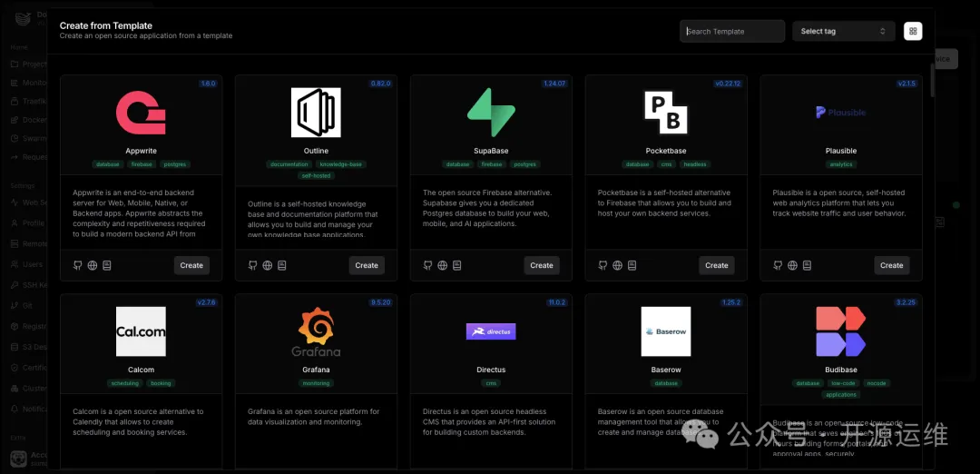This screenshot has width=980, height=474.
Task: Open Plausible documentation book icon
Action: (x=807, y=265)
